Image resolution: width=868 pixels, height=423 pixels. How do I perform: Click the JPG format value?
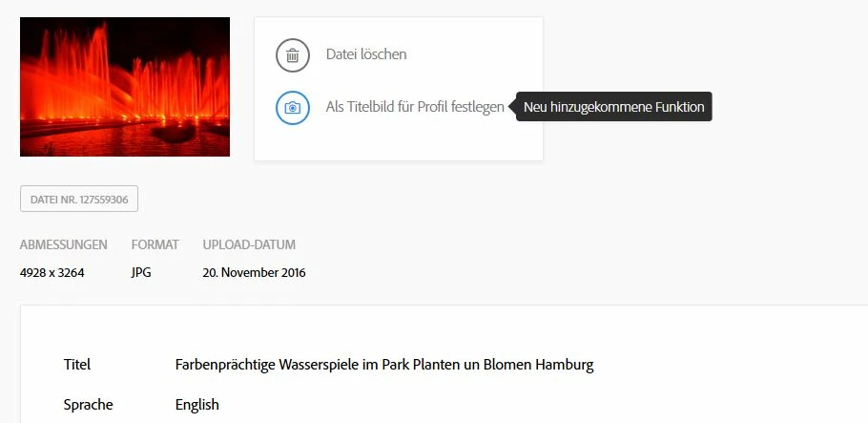141,273
